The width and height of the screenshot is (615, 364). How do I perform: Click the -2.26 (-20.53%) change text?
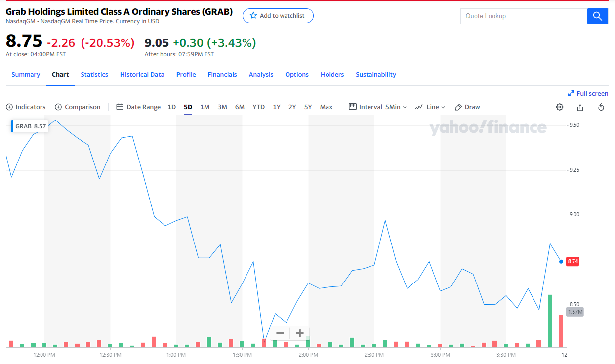click(x=90, y=43)
